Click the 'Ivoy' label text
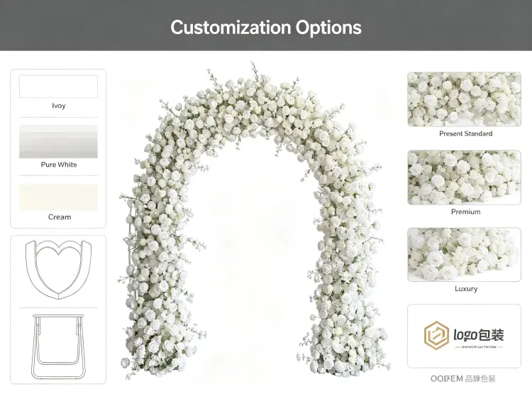532x399 pixels. click(59, 106)
